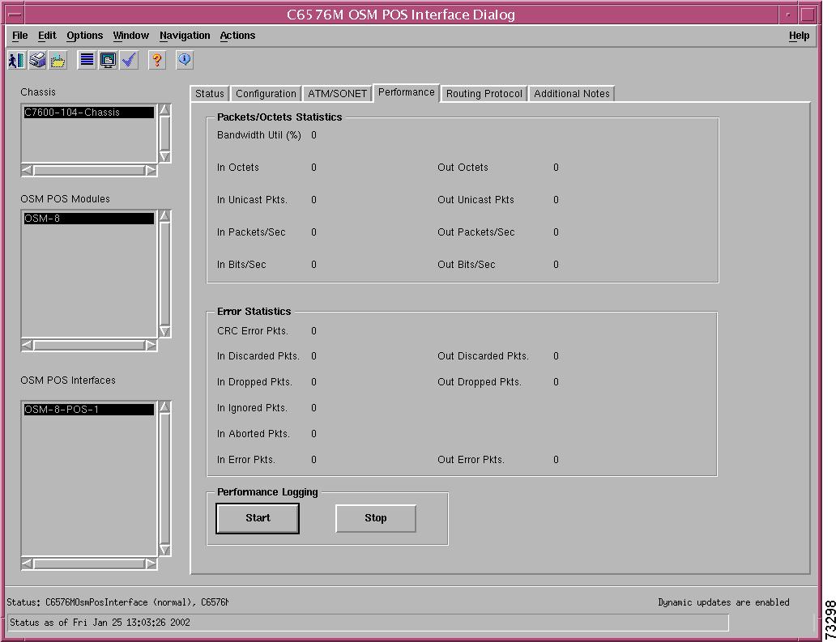This screenshot has width=840, height=642.
Task: Click down arrow of OSM POS Interfaces scrollbar
Action: [164, 550]
